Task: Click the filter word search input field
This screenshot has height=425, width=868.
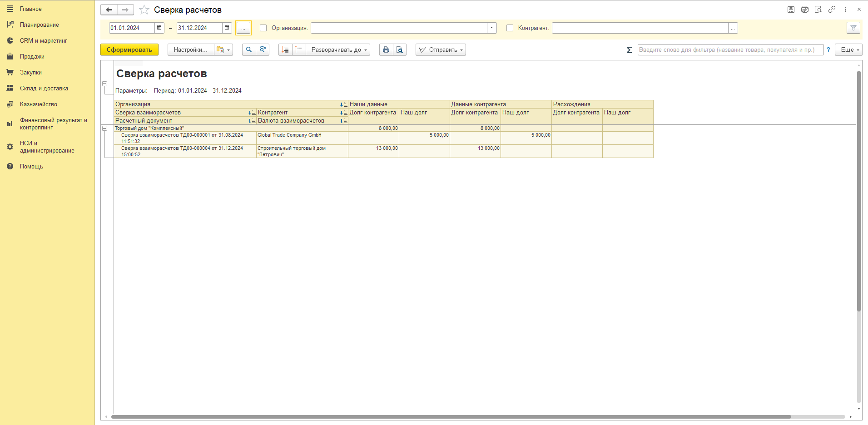Action: point(730,49)
